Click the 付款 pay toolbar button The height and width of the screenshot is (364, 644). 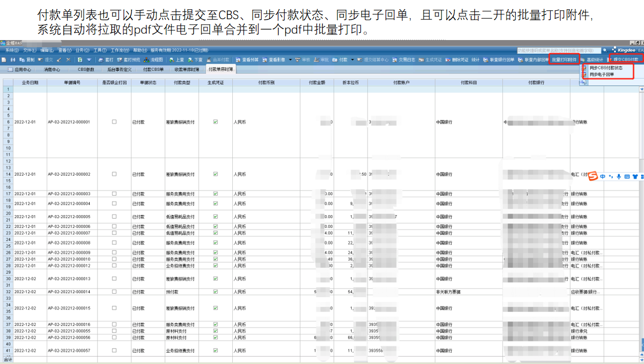click(340, 60)
